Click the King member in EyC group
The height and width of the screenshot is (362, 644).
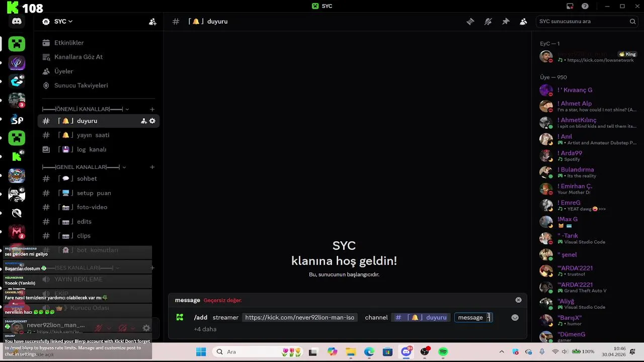(588, 56)
